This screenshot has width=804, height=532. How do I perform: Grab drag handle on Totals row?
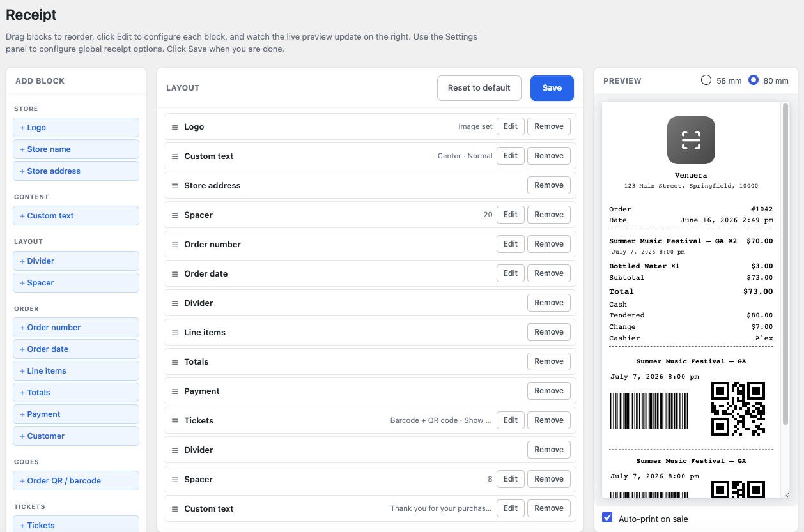174,362
